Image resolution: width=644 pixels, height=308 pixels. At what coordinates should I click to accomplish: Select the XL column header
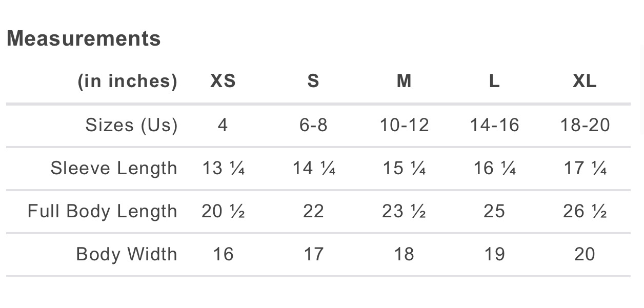pos(585,81)
